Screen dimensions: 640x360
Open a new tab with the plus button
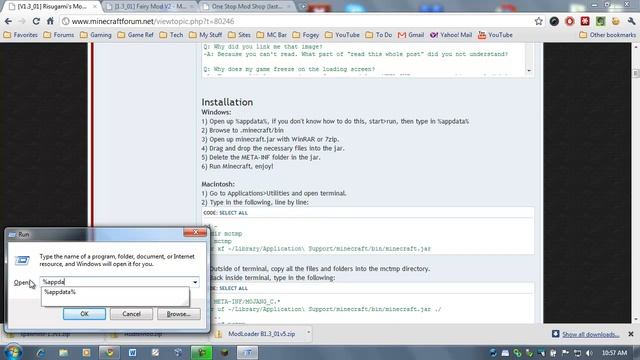303,7
